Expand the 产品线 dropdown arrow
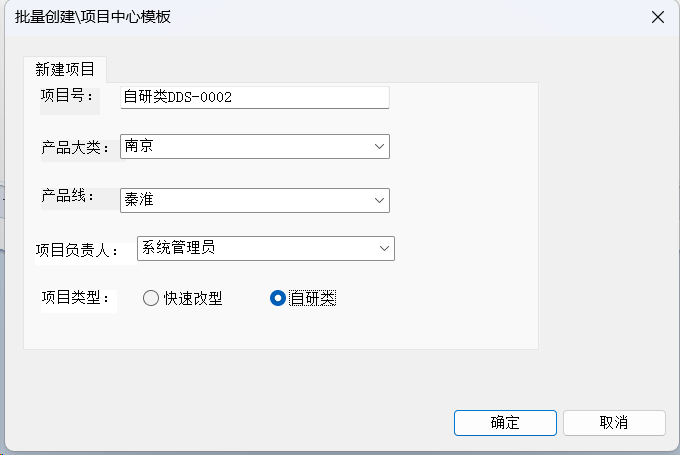The width and height of the screenshot is (680, 455). (379, 200)
